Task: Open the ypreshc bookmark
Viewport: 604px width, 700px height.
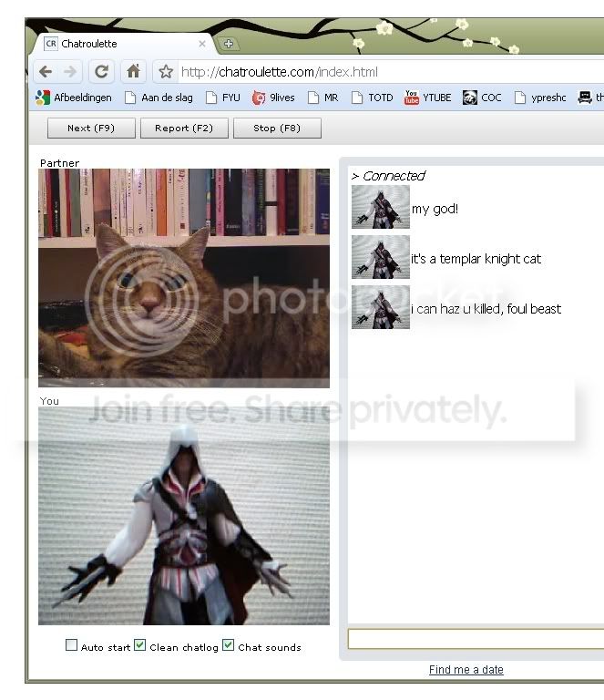Action: click(539, 98)
